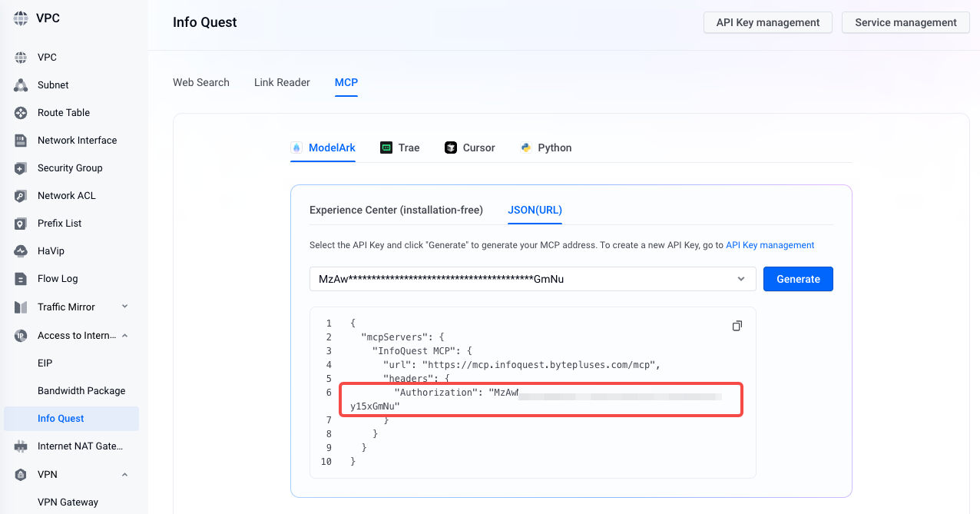Click the Service management button

coord(906,22)
